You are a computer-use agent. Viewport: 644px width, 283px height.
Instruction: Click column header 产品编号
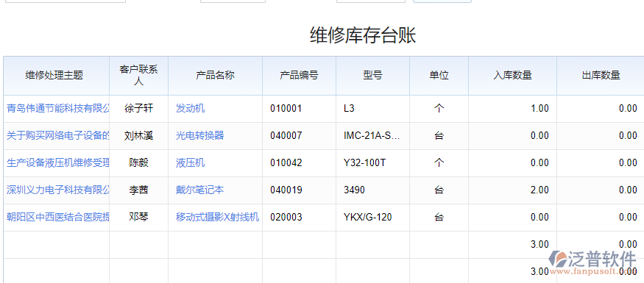pos(299,76)
